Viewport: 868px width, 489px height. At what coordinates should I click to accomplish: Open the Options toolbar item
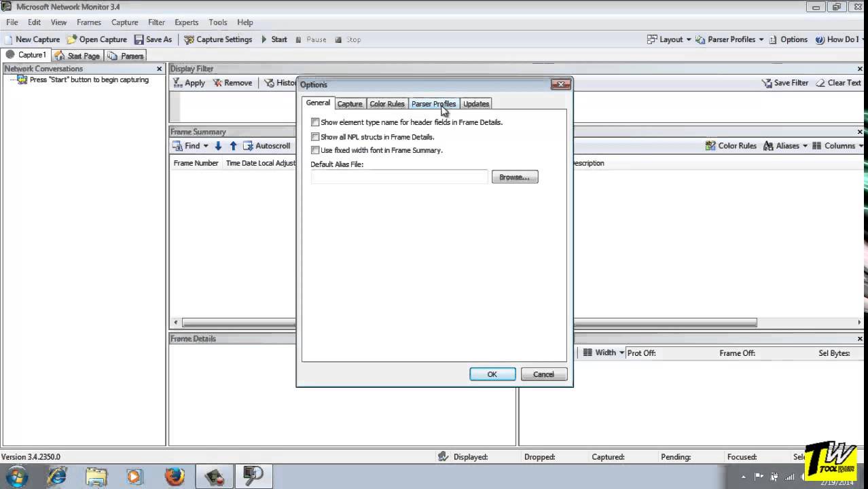click(788, 39)
